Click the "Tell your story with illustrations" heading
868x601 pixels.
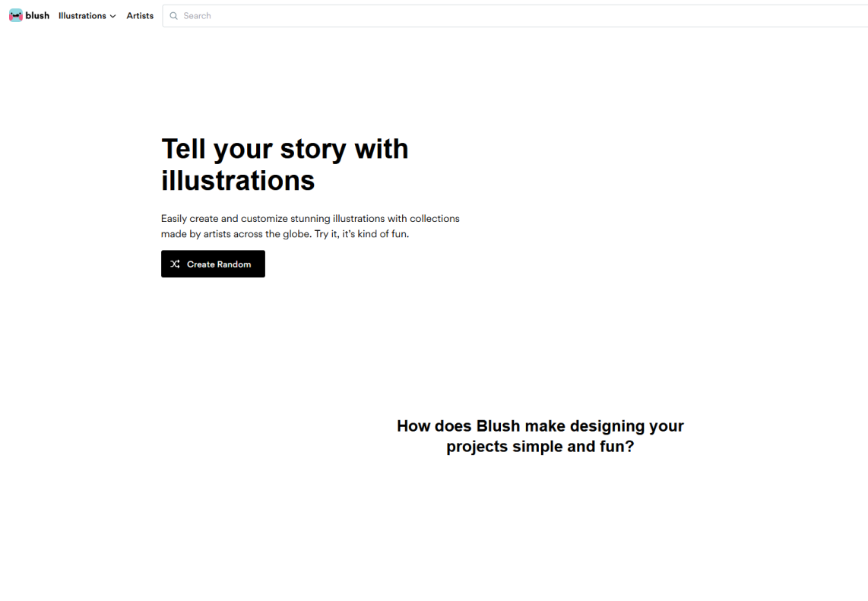284,164
